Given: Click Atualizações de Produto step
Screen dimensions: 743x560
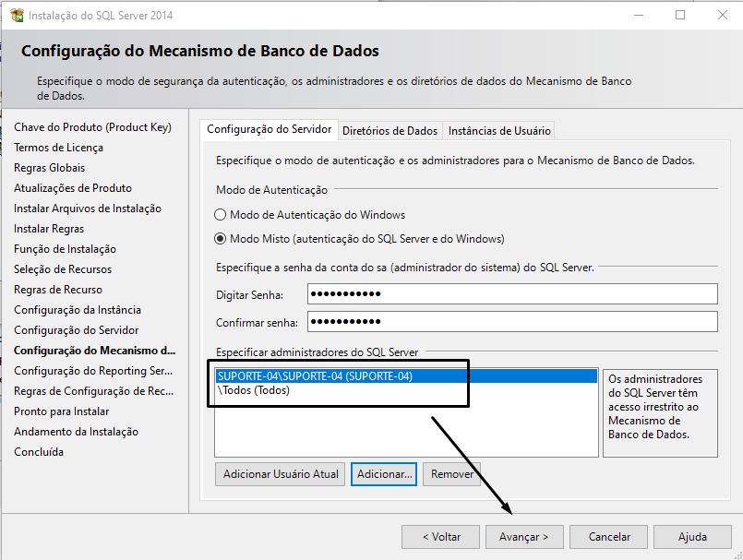Looking at the screenshot, I should pyautogui.click(x=73, y=188).
